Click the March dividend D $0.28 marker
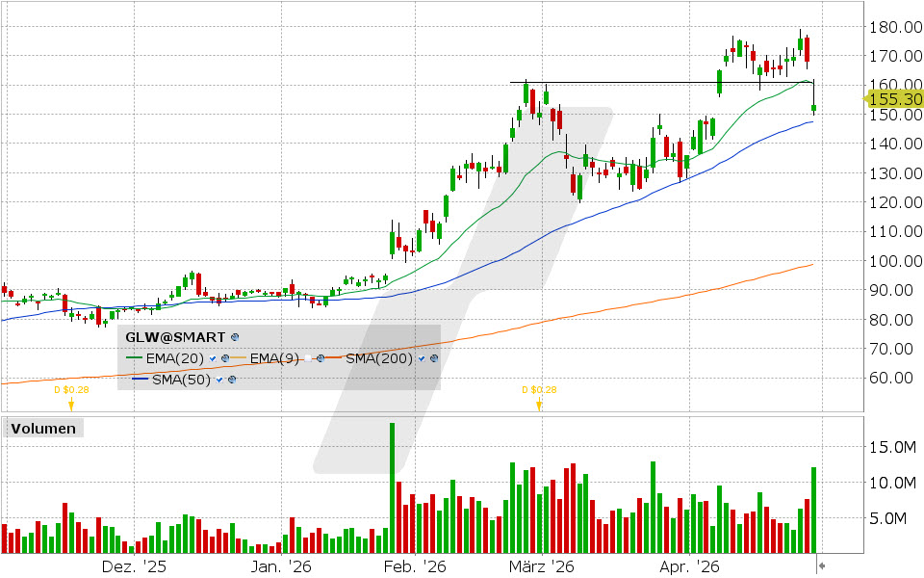Viewport: 924px width, 578px height. point(539,402)
